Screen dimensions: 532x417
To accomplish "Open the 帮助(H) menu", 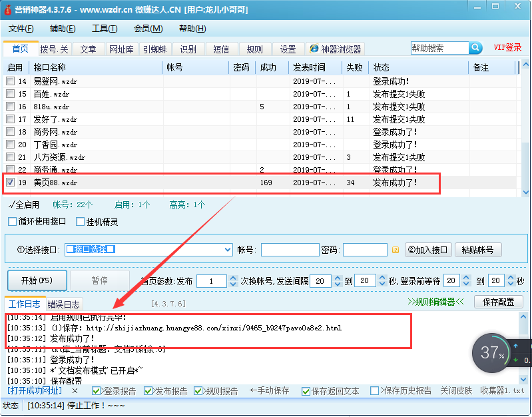I will click(x=192, y=29).
